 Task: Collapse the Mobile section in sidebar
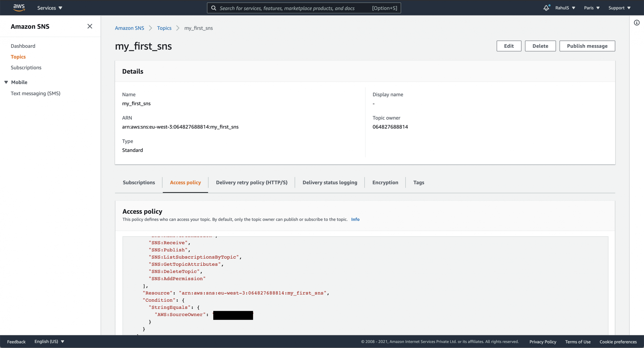(x=6, y=82)
